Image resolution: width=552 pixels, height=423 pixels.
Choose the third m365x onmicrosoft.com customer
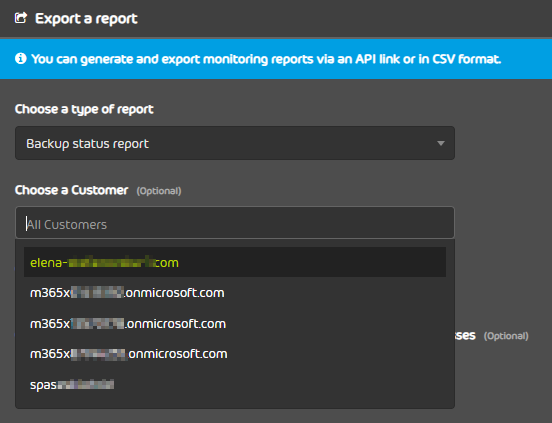pyautogui.click(x=235, y=354)
